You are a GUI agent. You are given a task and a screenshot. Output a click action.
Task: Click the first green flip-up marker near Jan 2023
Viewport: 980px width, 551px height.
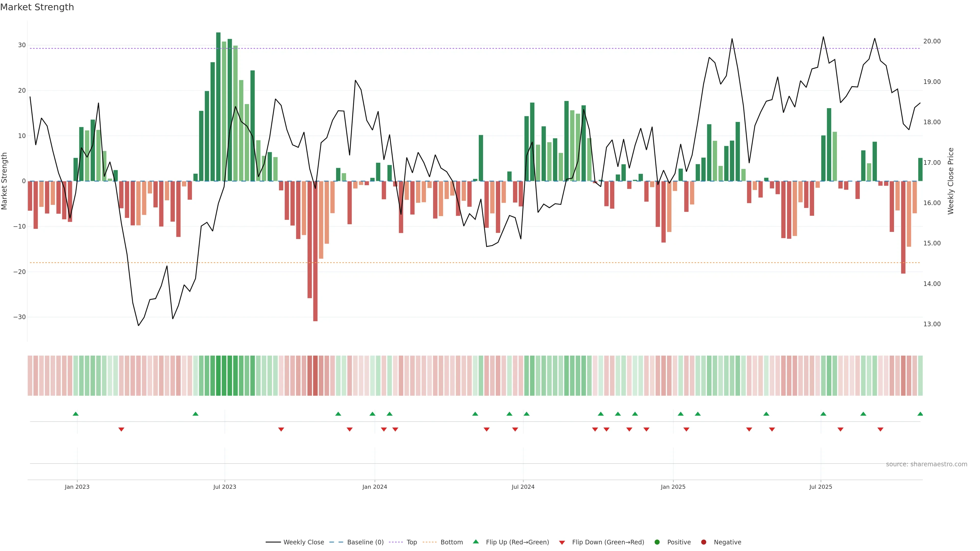[75, 414]
